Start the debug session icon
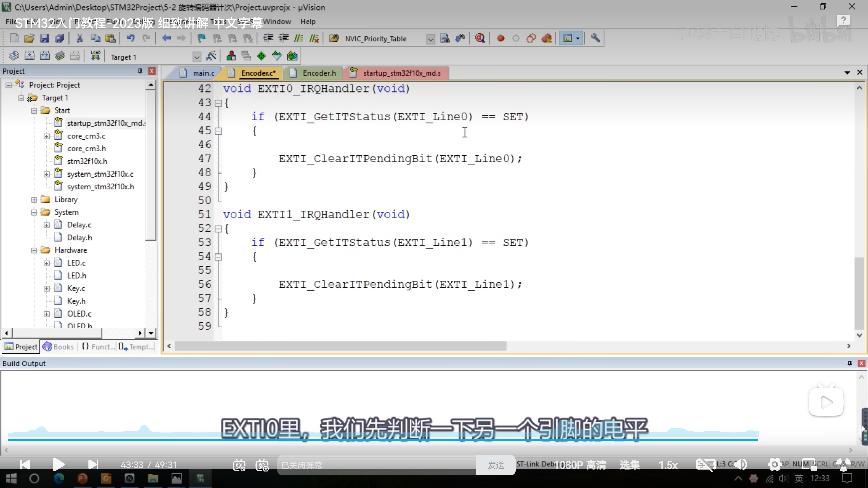Screen dimensions: 868x488 (480, 38)
